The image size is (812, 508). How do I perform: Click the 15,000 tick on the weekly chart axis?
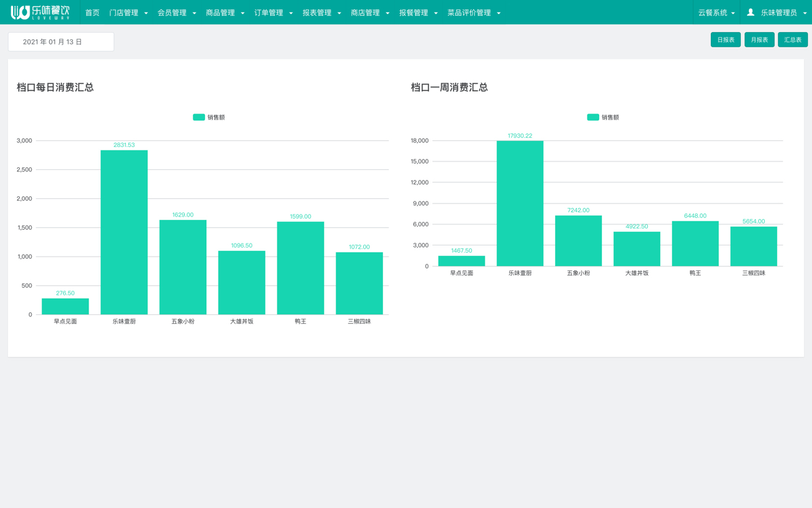tap(419, 161)
